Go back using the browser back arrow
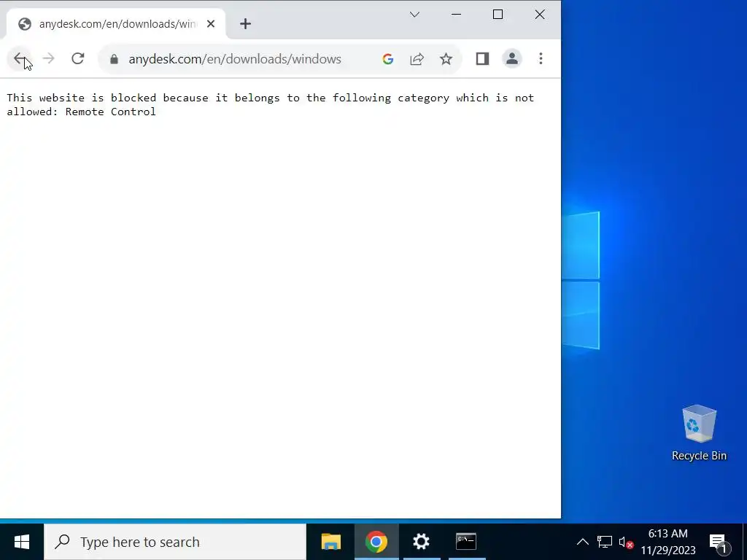Image resolution: width=747 pixels, height=560 pixels. [x=20, y=59]
